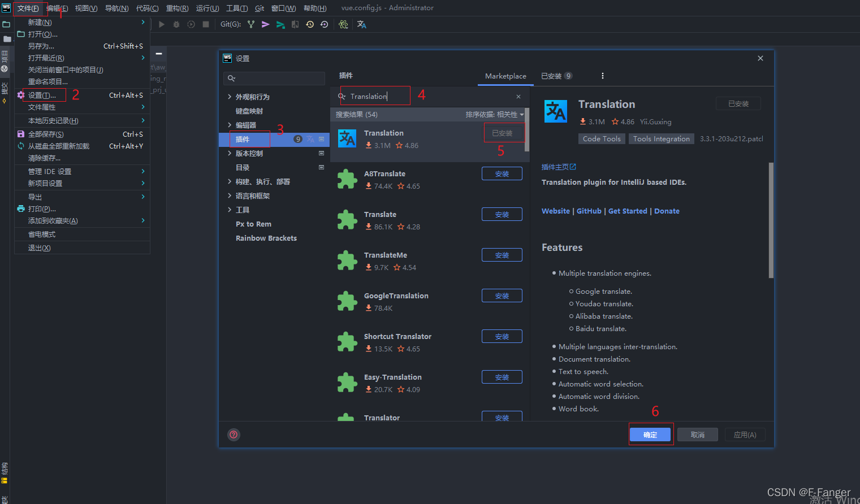The image size is (860, 504).
Task: Open the 打开最近 submenu
Action: [x=82, y=58]
